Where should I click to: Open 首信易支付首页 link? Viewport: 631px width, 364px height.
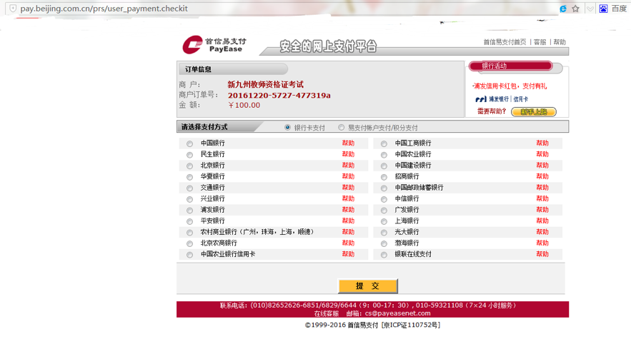click(x=505, y=42)
